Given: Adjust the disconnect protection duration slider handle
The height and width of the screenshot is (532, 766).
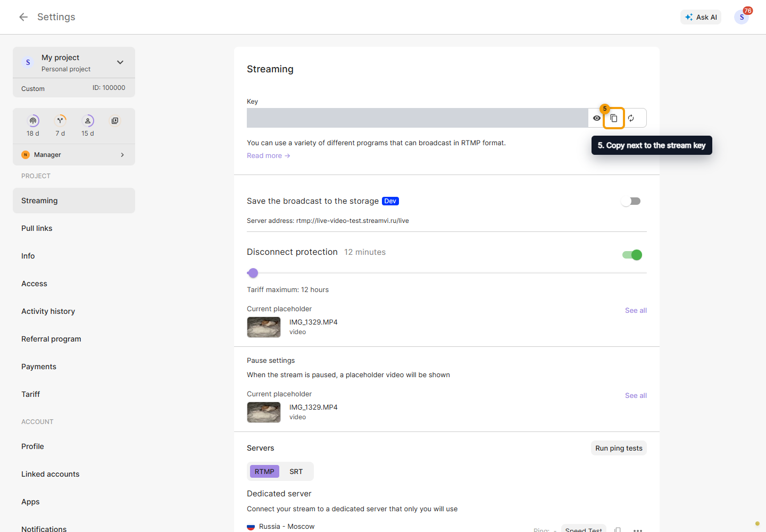Looking at the screenshot, I should [x=253, y=273].
